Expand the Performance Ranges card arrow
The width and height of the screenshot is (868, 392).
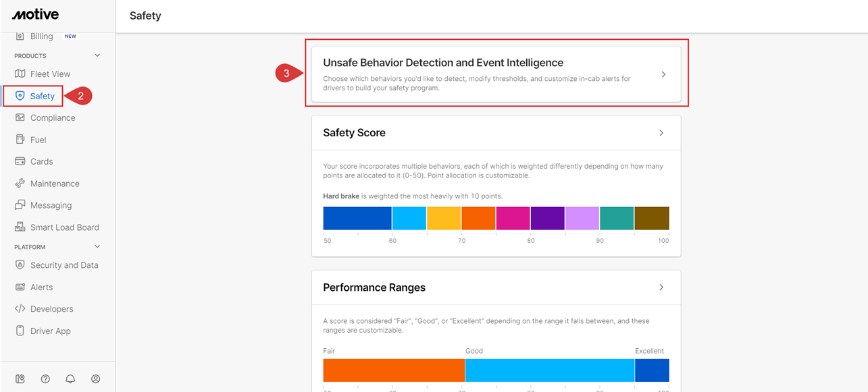(x=661, y=287)
